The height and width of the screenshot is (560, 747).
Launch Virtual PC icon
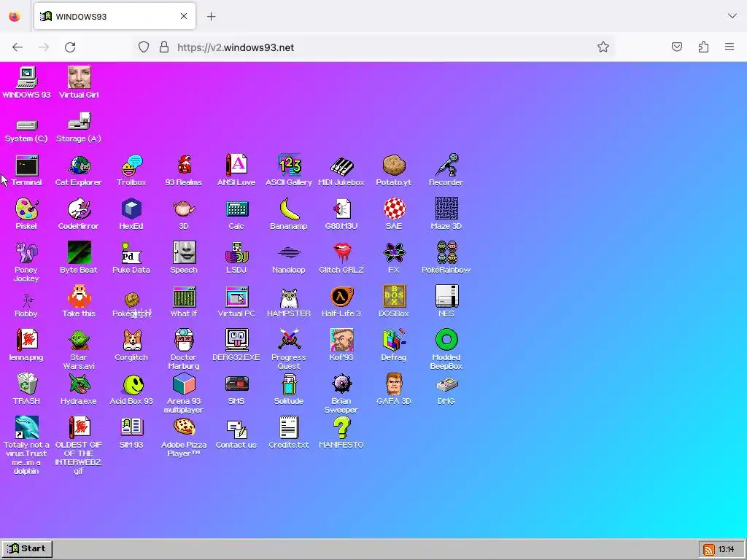tap(237, 297)
